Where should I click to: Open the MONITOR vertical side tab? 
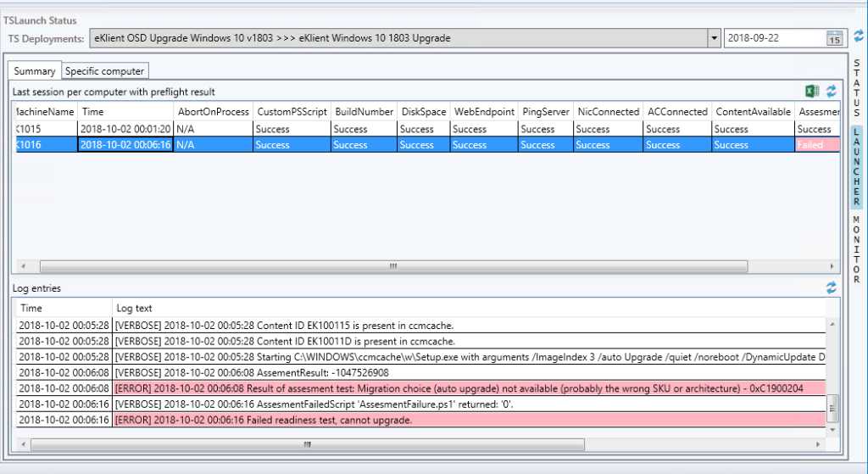pyautogui.click(x=856, y=249)
